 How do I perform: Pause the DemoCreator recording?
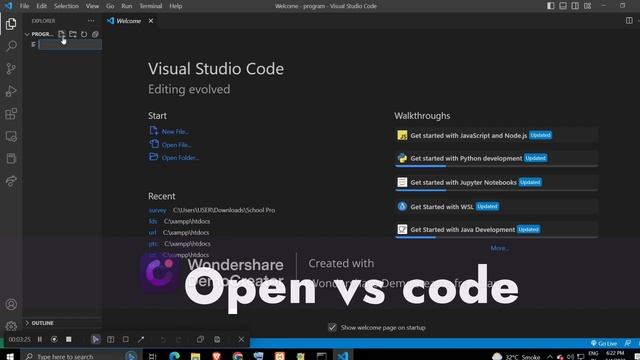click(x=40, y=339)
